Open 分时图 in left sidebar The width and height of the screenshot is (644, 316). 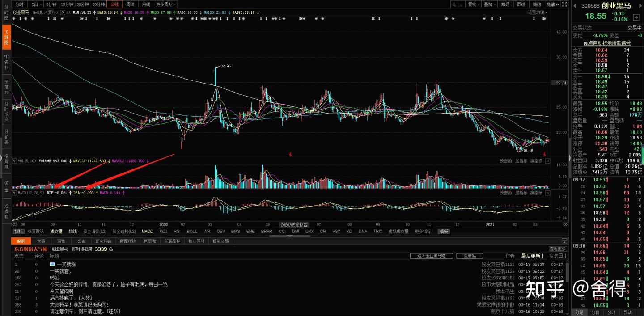tap(6, 12)
